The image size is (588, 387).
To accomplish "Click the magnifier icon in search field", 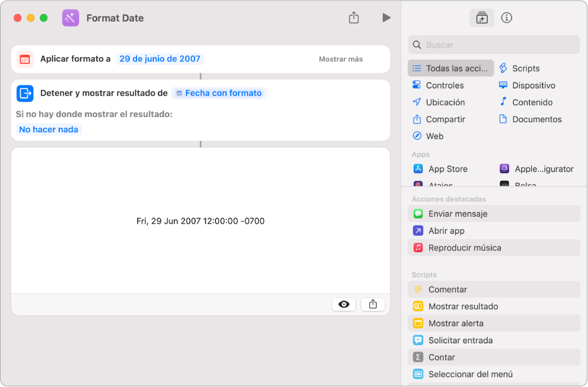I will coord(417,45).
